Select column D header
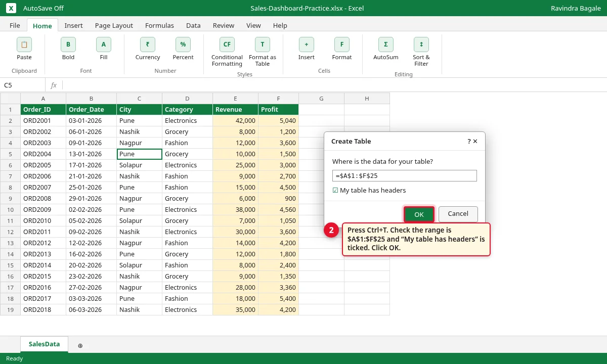Screen dimensions: 607x364 click(x=187, y=98)
